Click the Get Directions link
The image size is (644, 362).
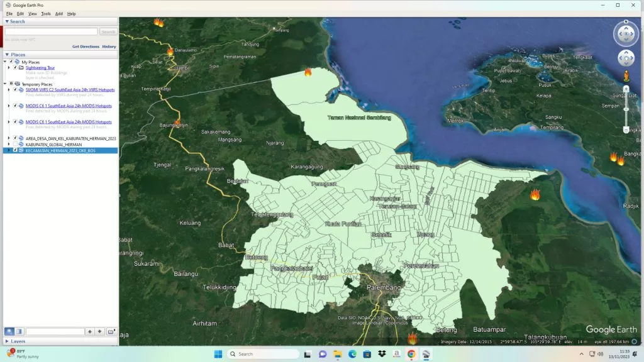pyautogui.click(x=86, y=47)
